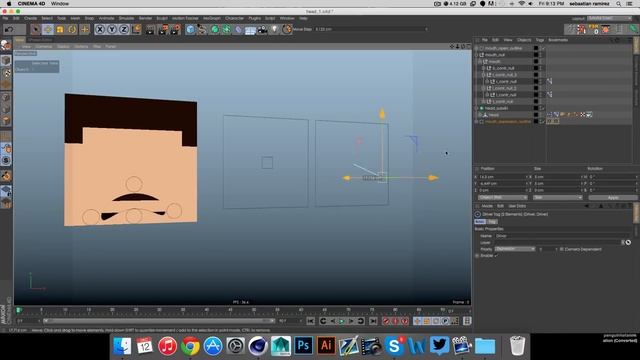
Task: Toggle enable checkmark of head_splash object
Action: (543, 108)
